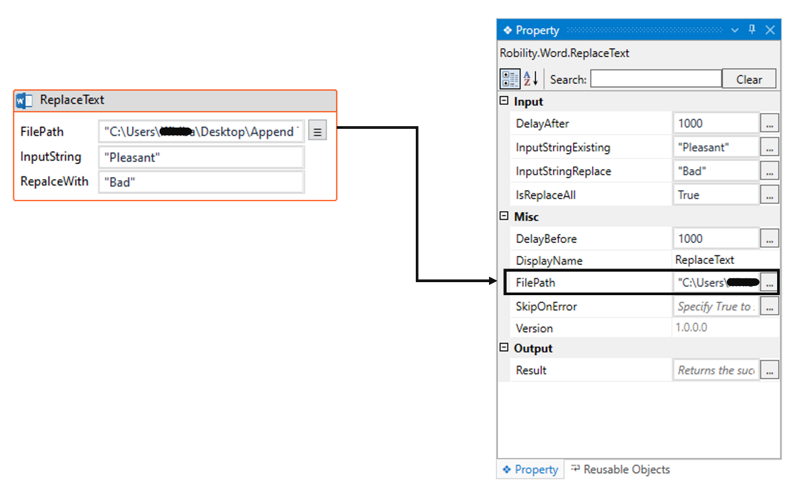The width and height of the screenshot is (790, 483).
Task: Open ellipsis editor for IsReplaceAll property
Action: click(769, 196)
